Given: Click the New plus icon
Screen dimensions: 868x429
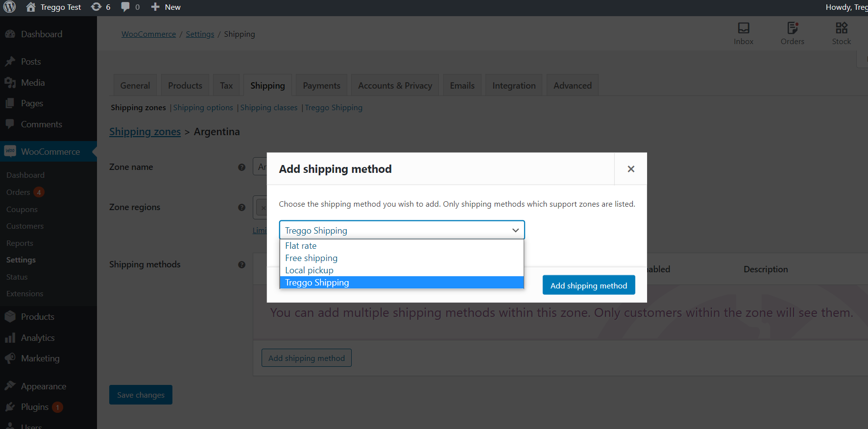Looking at the screenshot, I should click(155, 7).
